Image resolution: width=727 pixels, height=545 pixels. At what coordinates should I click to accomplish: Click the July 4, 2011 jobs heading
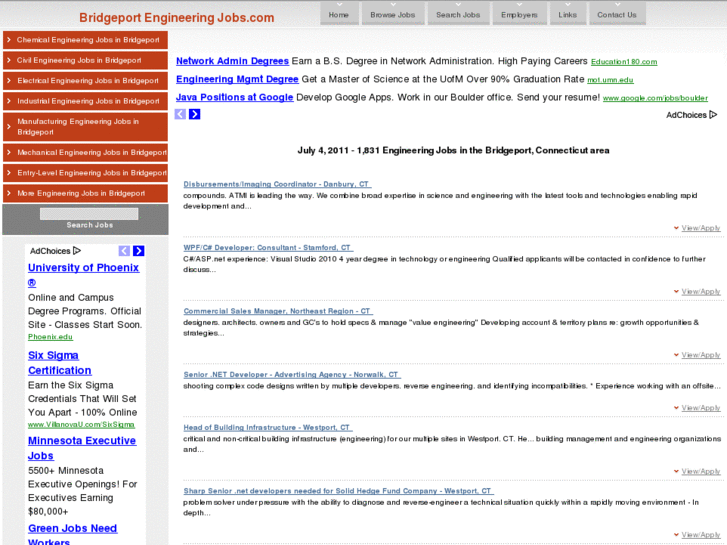453,150
